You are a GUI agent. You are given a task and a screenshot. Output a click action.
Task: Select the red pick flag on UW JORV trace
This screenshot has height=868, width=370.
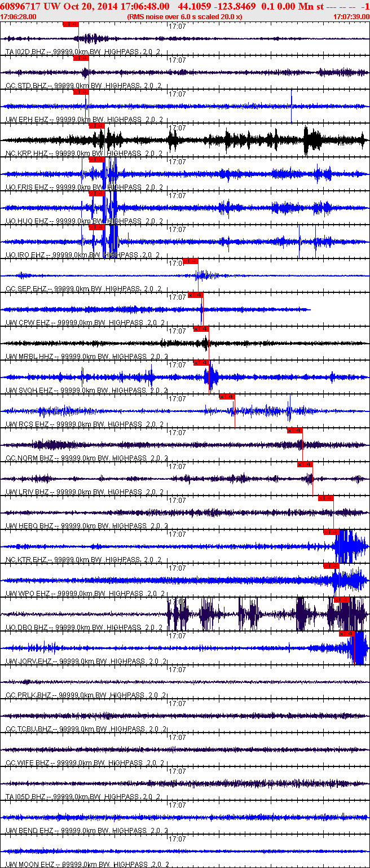pos(347,634)
